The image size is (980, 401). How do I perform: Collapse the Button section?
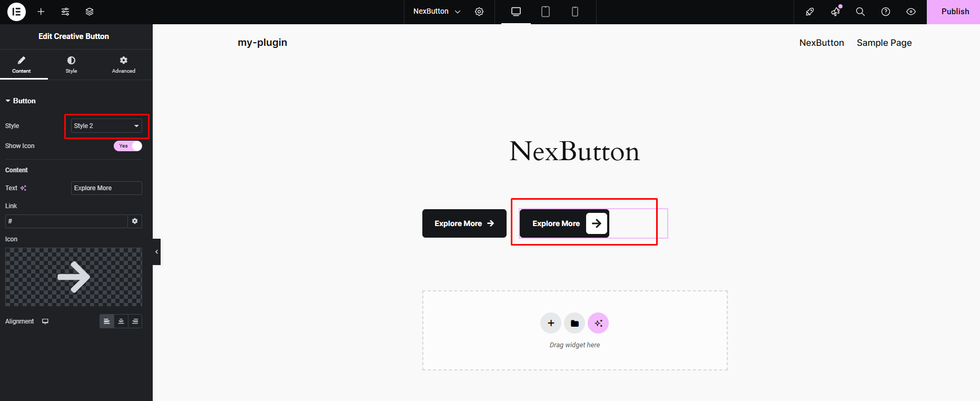[x=21, y=101]
